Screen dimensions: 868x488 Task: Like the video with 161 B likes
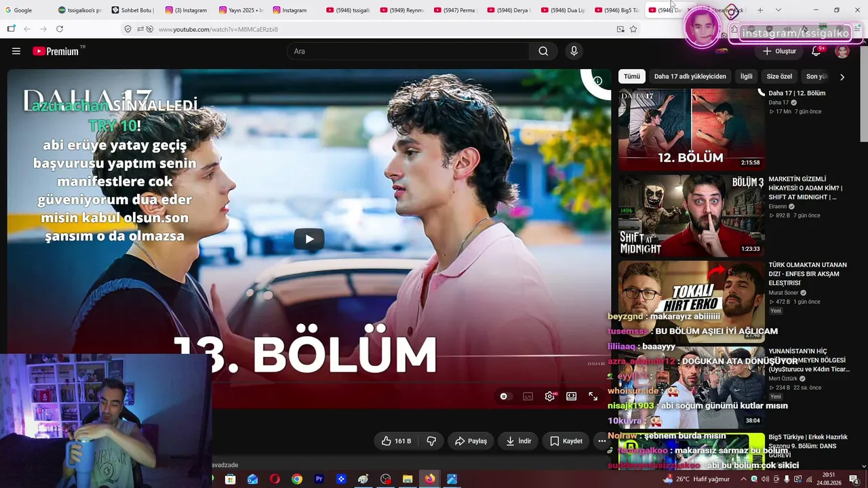[396, 441]
